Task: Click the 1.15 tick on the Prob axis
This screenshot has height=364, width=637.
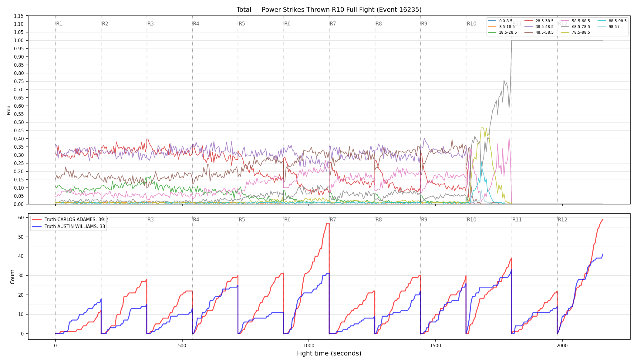Action: click(x=19, y=16)
